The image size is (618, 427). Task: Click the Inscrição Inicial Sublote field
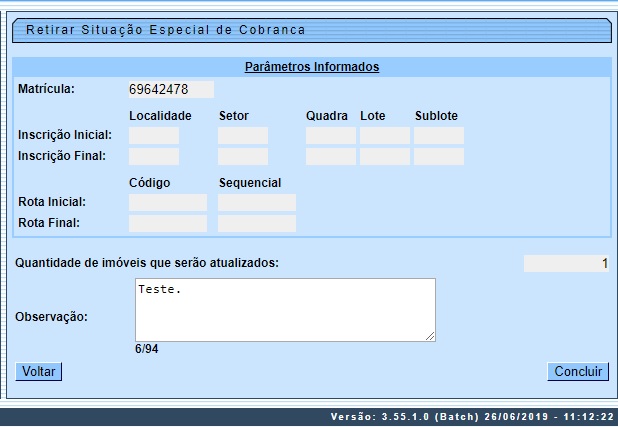pos(439,135)
